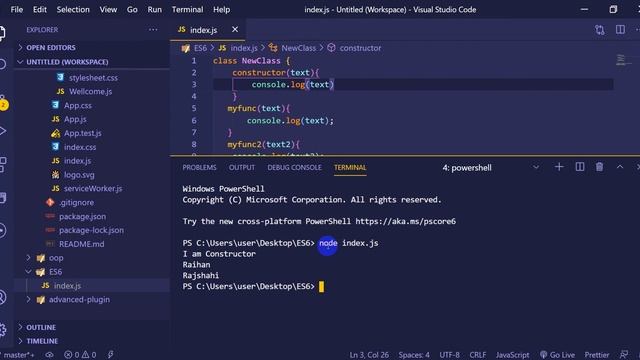
Task: Kill terminal with trash icon
Action: (599, 167)
